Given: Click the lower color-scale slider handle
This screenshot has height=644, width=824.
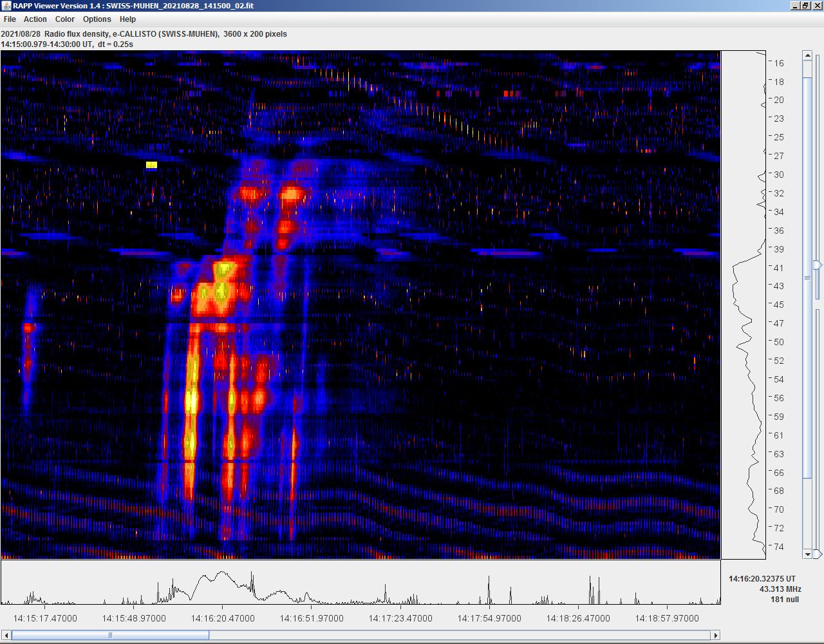Looking at the screenshot, I should pos(818,554).
